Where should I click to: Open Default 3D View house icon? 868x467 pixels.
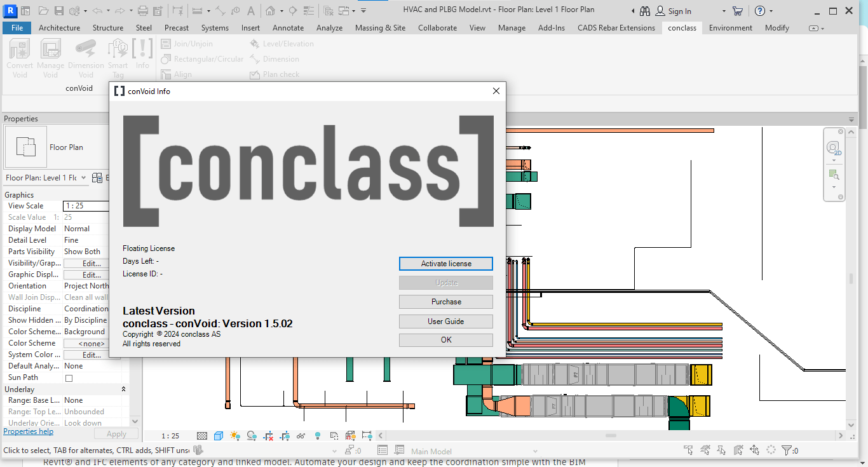(270, 11)
